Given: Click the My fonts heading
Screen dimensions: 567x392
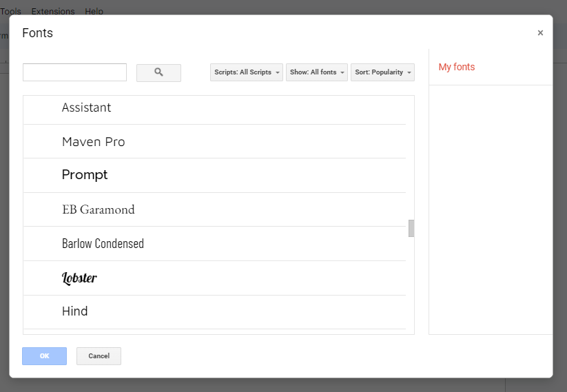Looking at the screenshot, I should tap(457, 68).
